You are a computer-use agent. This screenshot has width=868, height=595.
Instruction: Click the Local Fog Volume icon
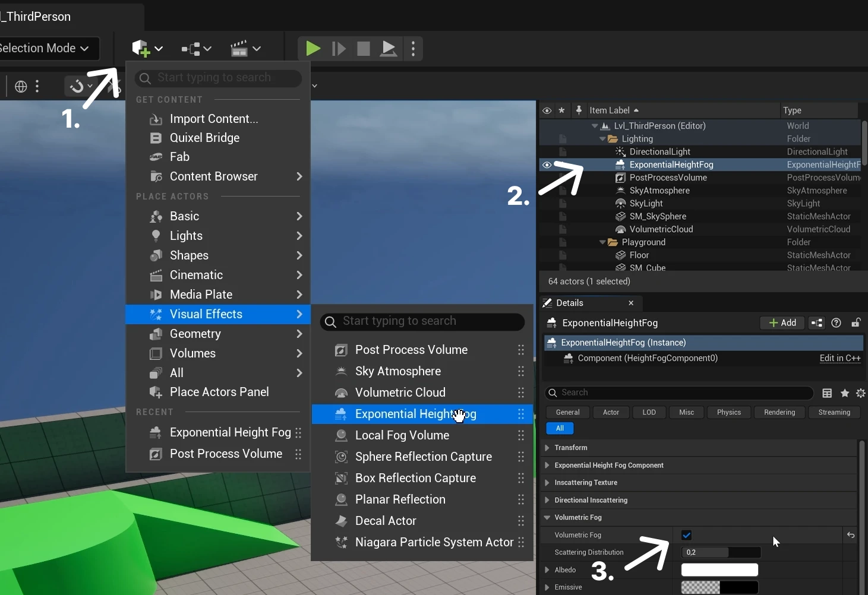click(341, 436)
